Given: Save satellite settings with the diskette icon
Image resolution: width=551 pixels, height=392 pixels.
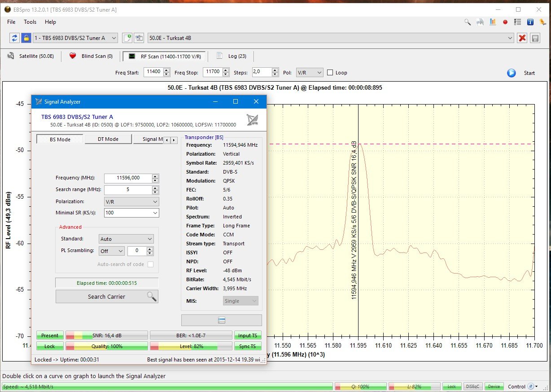Looking at the screenshot, I should click(x=535, y=38).
